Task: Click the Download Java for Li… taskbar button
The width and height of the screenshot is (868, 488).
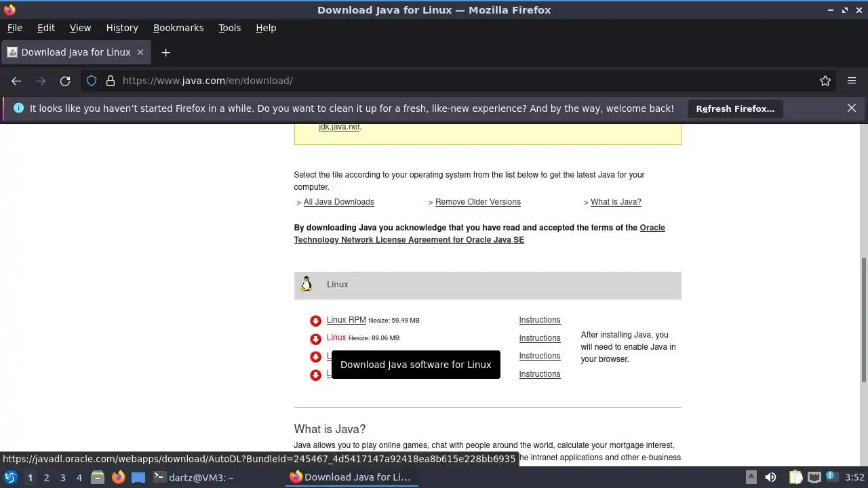Action: click(351, 477)
